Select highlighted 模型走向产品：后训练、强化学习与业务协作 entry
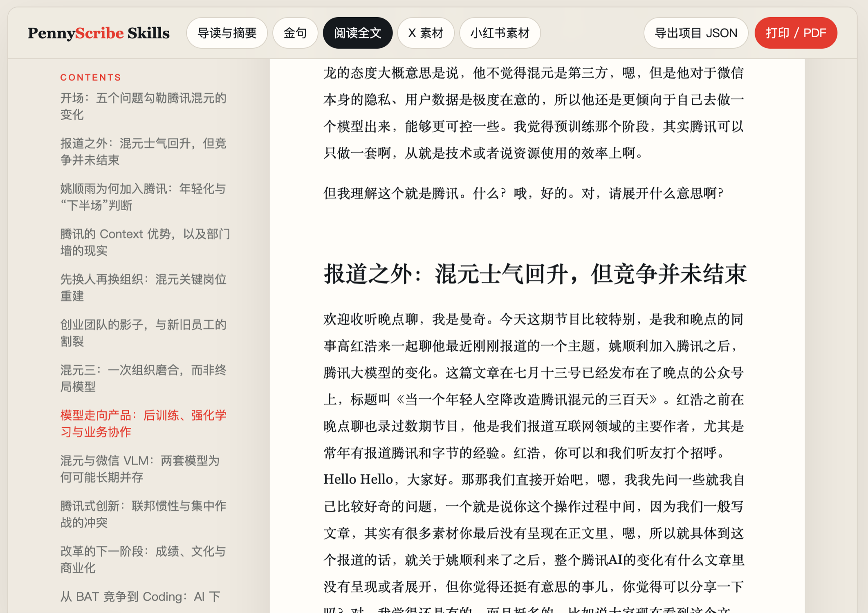This screenshot has height=613, width=868. [143, 424]
